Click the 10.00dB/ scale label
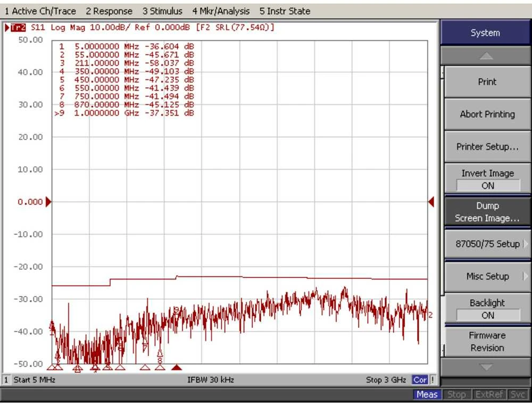Image resolution: width=532 pixels, height=404 pixels. pos(110,28)
